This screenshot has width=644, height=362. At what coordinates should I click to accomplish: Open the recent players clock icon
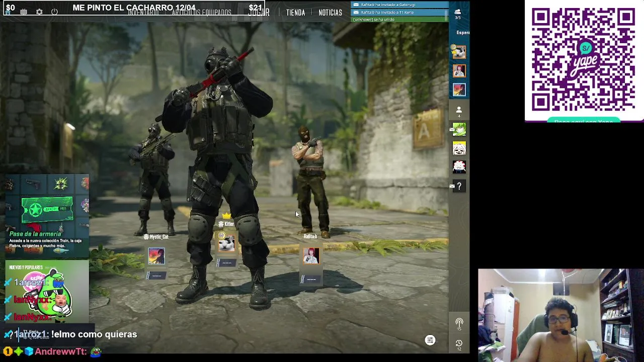click(459, 344)
